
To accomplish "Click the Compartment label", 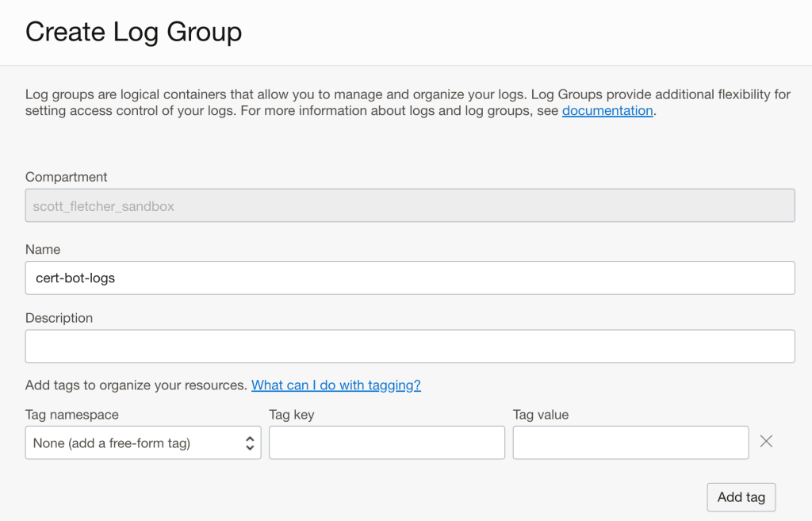I will [x=67, y=177].
